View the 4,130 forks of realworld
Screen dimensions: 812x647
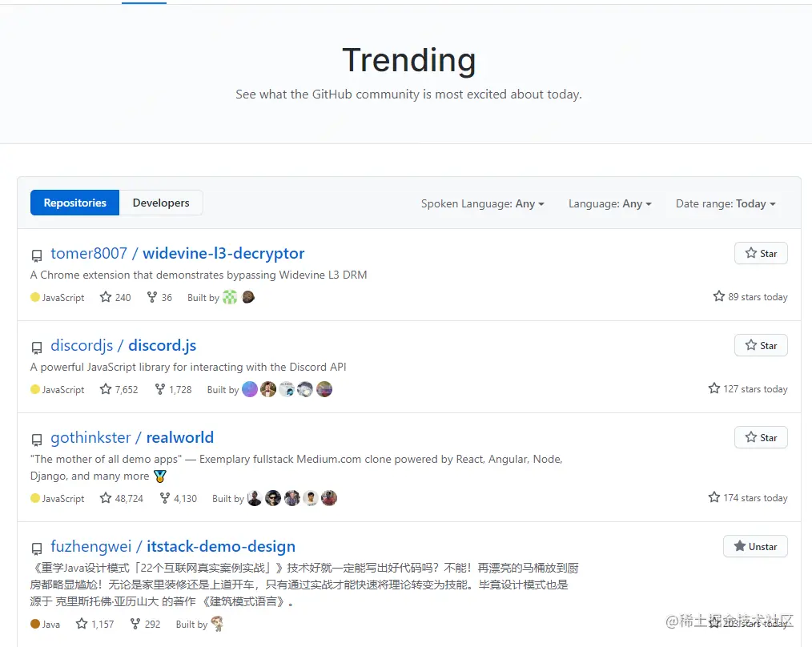tap(179, 498)
